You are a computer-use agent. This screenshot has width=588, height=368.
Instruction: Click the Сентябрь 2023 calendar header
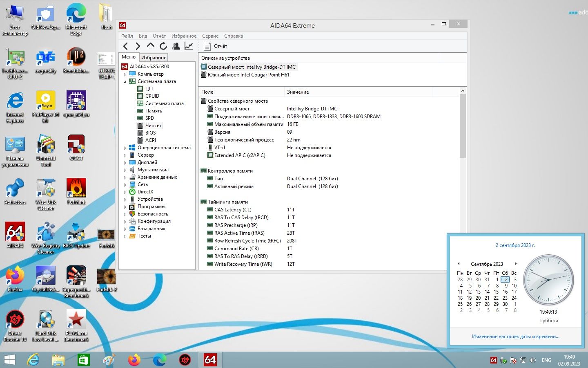point(487,264)
